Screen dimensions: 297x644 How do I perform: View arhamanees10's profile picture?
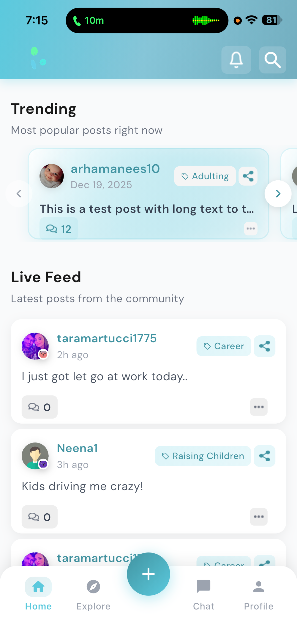tap(52, 176)
